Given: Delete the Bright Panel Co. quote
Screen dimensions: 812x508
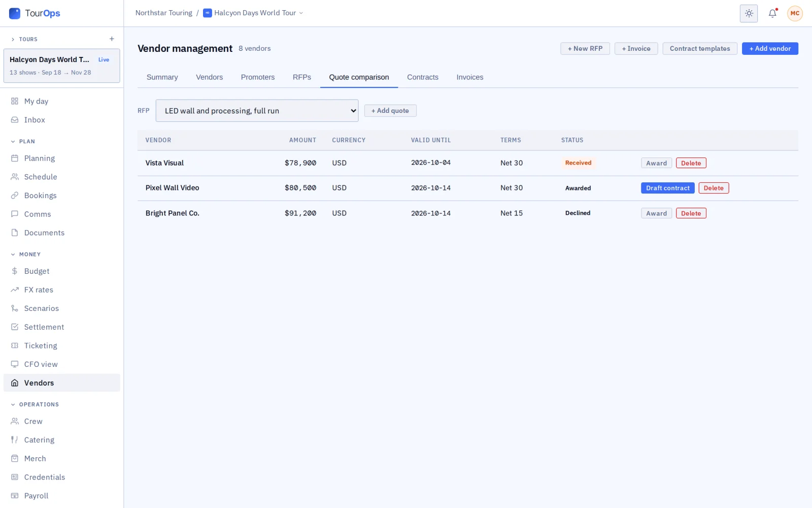Looking at the screenshot, I should coord(691,213).
